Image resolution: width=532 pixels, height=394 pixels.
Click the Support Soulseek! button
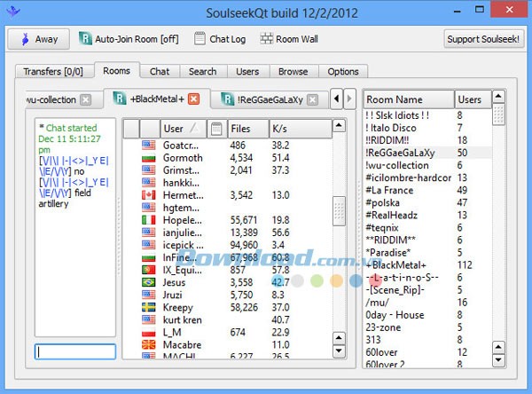click(484, 39)
